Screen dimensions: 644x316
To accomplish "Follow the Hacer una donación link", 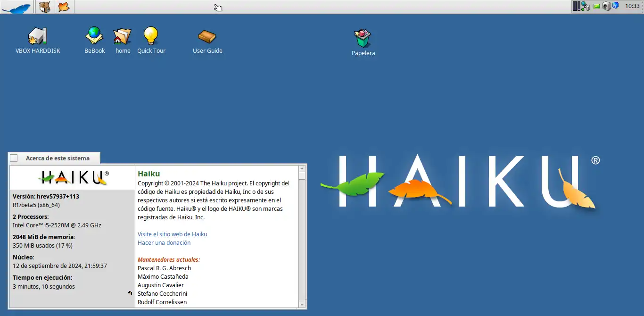I will [164, 242].
